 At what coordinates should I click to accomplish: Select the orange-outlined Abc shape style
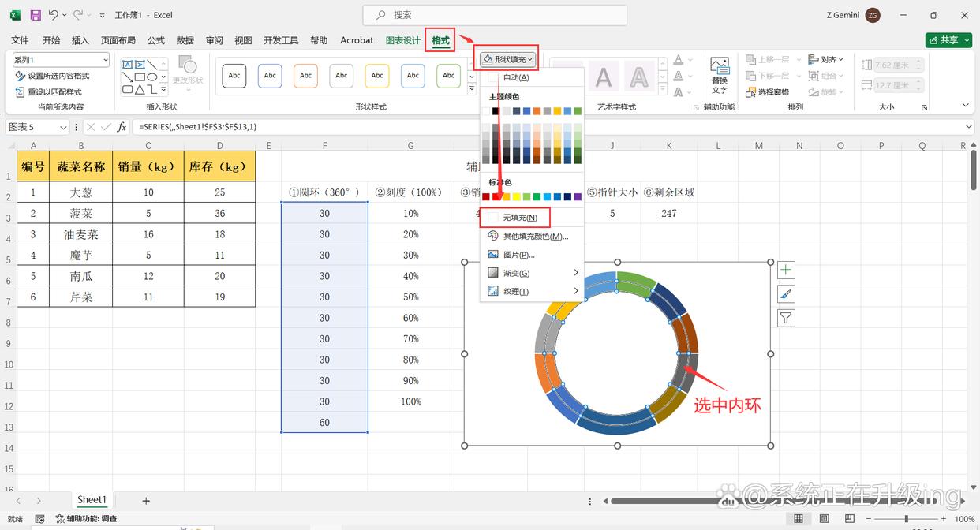[305, 76]
